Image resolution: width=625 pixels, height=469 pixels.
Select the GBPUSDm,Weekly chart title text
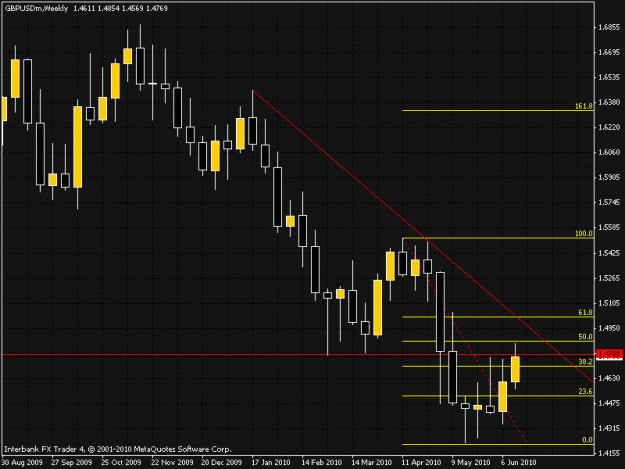(x=36, y=8)
